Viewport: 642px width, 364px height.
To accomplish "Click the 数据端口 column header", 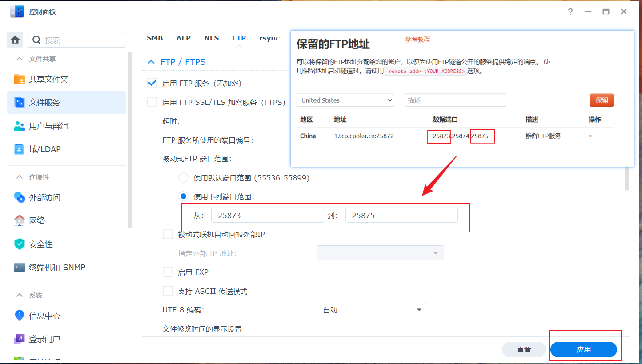I will pos(445,120).
